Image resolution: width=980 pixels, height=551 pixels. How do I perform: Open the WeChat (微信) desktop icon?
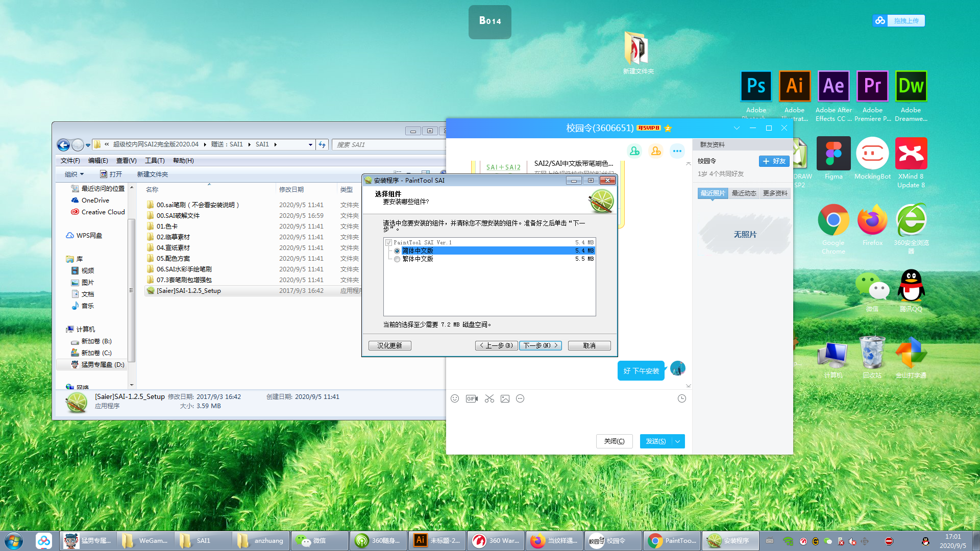tap(872, 286)
